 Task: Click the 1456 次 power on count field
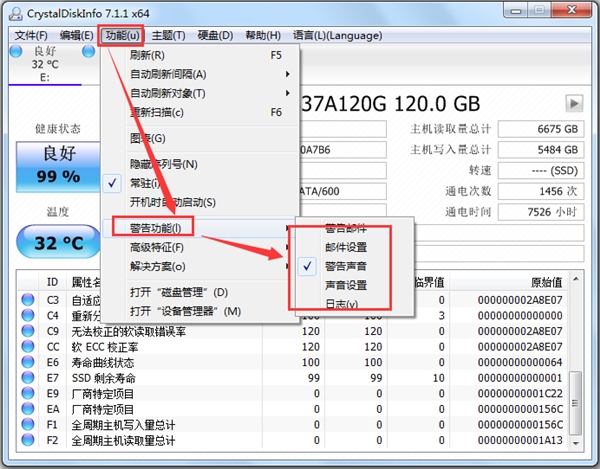(x=541, y=191)
